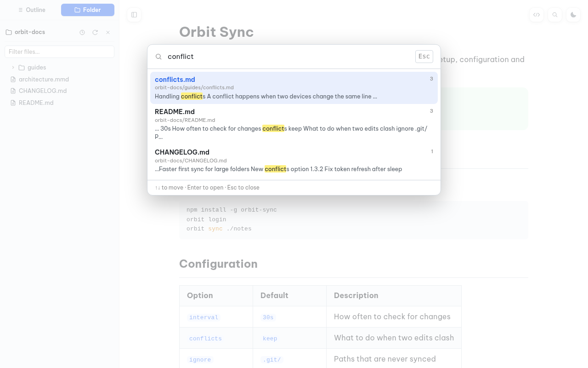This screenshot has width=588, height=368.
Task: Toggle the sidebar panel icon
Action: 134,15
